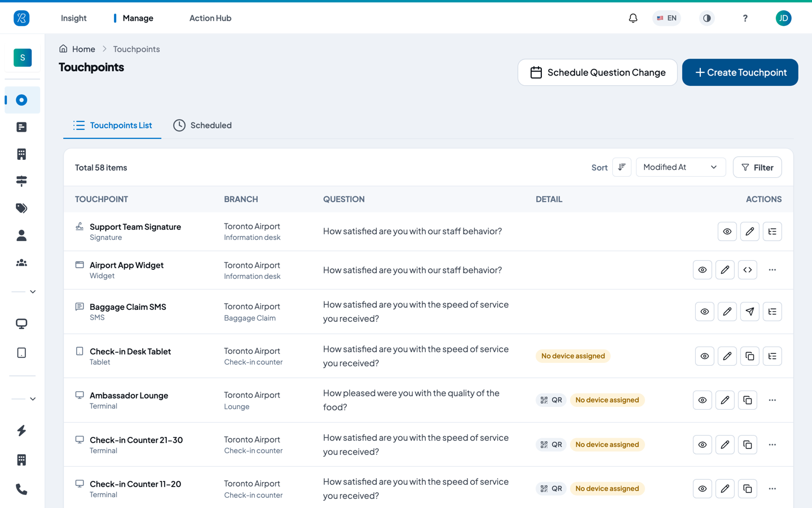812x508 pixels.
Task: Preview Baggage Claim SMS with eye icon
Action: pos(704,312)
